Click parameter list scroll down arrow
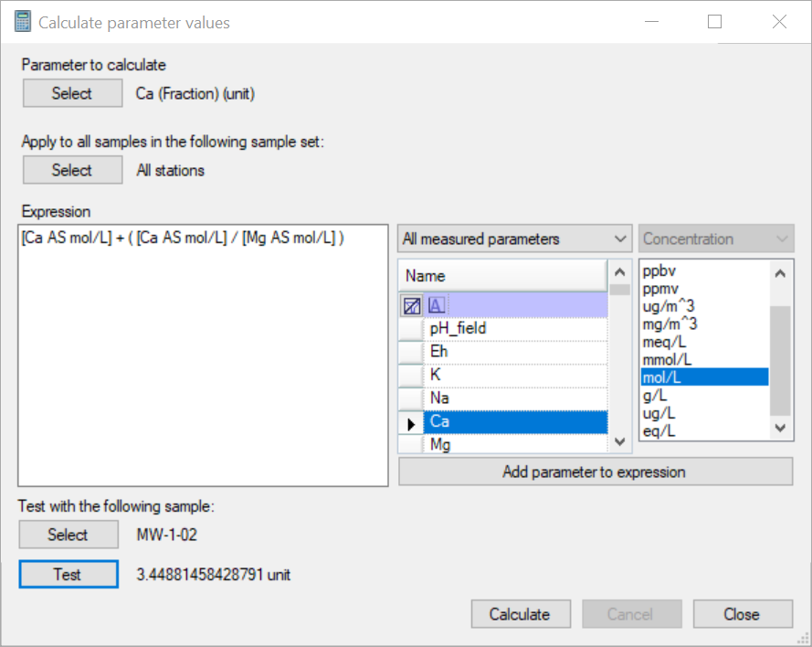 (619, 441)
